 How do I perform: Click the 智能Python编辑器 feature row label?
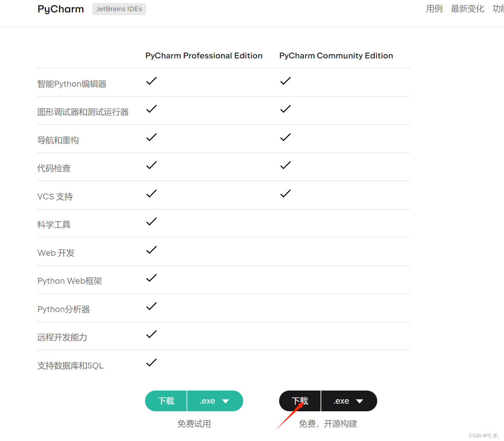[x=72, y=84]
